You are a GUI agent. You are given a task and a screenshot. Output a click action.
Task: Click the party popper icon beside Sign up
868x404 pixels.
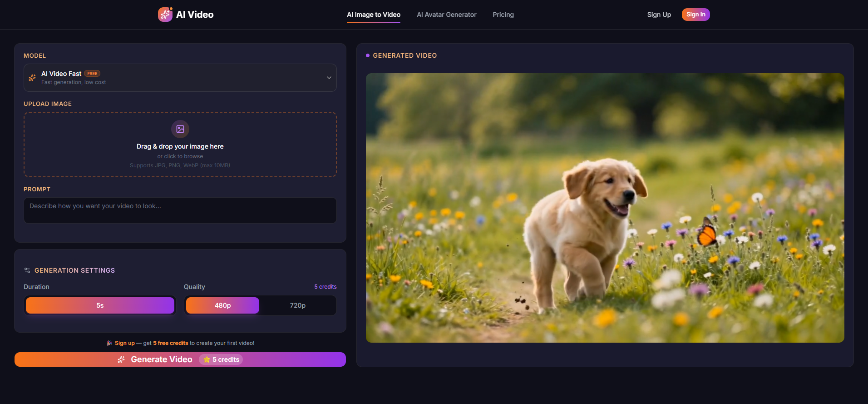[x=109, y=343]
